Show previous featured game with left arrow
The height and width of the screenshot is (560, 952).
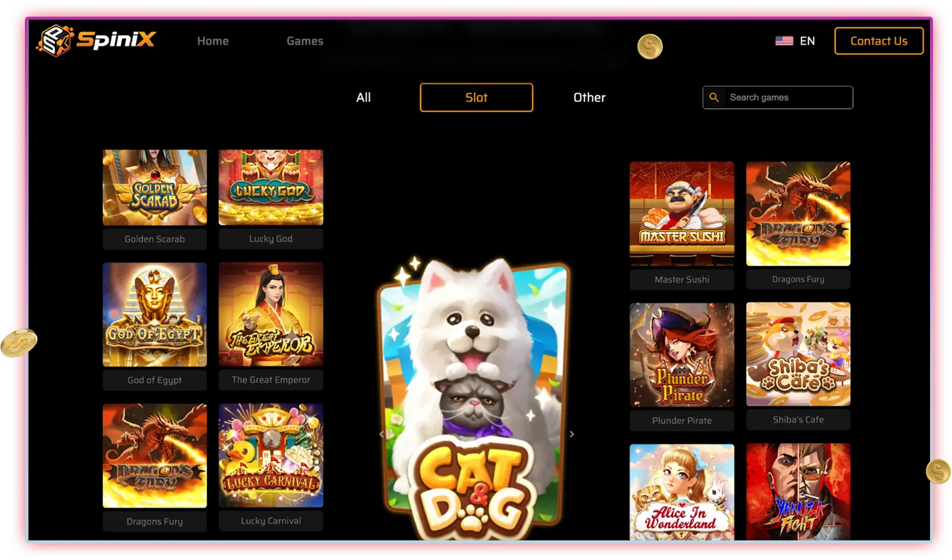[x=382, y=434]
